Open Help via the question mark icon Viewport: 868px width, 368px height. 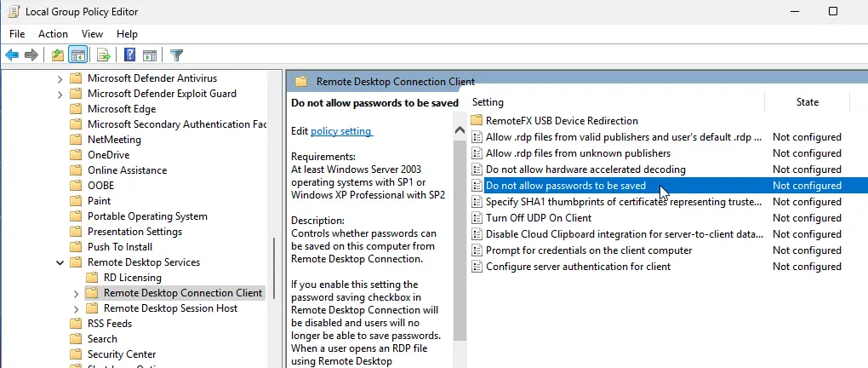pos(130,55)
